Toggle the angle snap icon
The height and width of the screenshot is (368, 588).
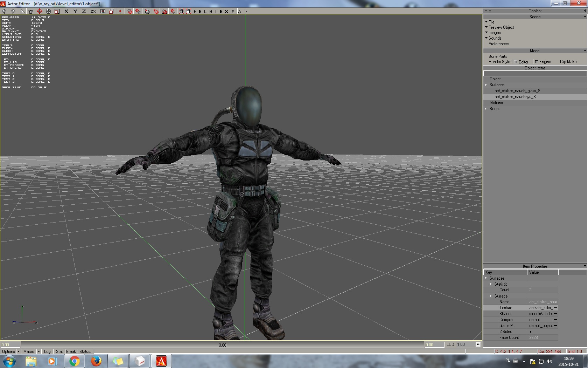tap(164, 11)
